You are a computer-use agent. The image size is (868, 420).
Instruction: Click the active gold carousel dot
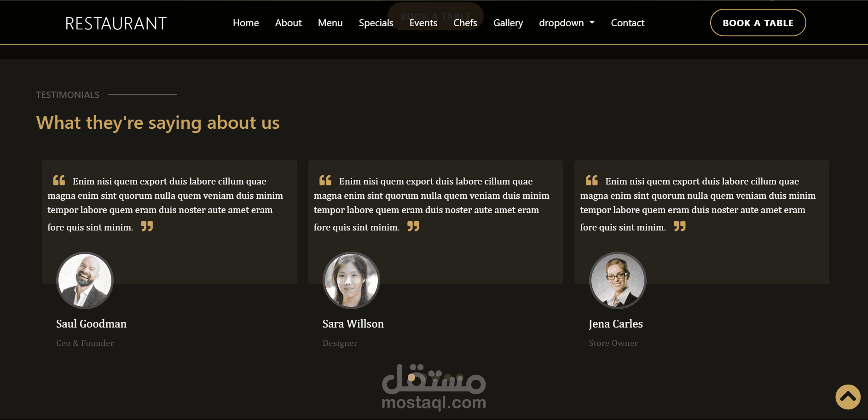tap(411, 377)
